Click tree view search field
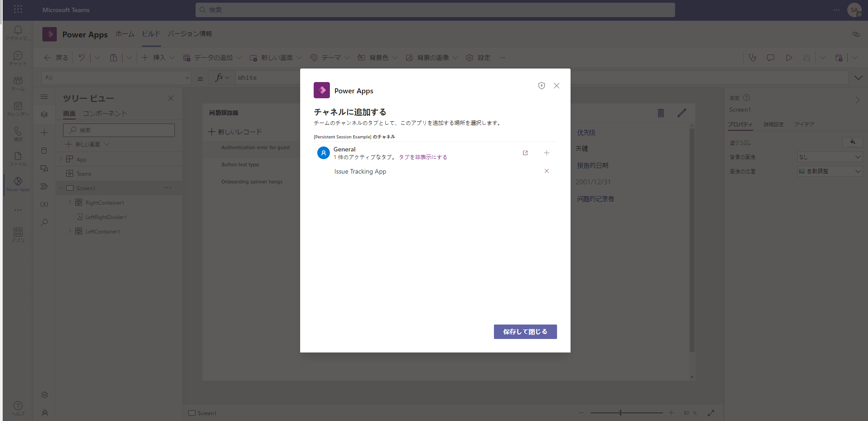This screenshot has height=421, width=868. [119, 130]
